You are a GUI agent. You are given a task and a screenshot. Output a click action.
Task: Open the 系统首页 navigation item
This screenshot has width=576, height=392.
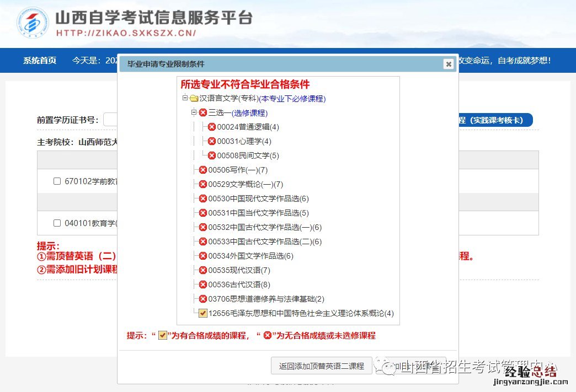40,60
